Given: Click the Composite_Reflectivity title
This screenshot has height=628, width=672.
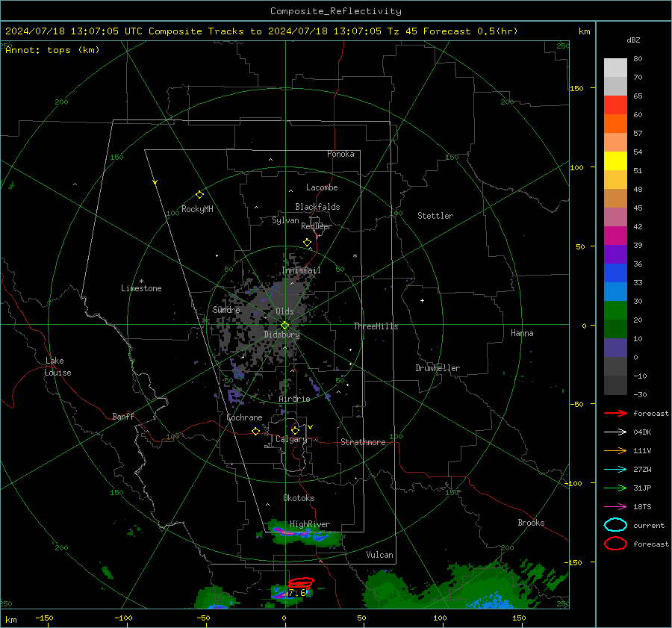Looking at the screenshot, I should click(x=335, y=11).
